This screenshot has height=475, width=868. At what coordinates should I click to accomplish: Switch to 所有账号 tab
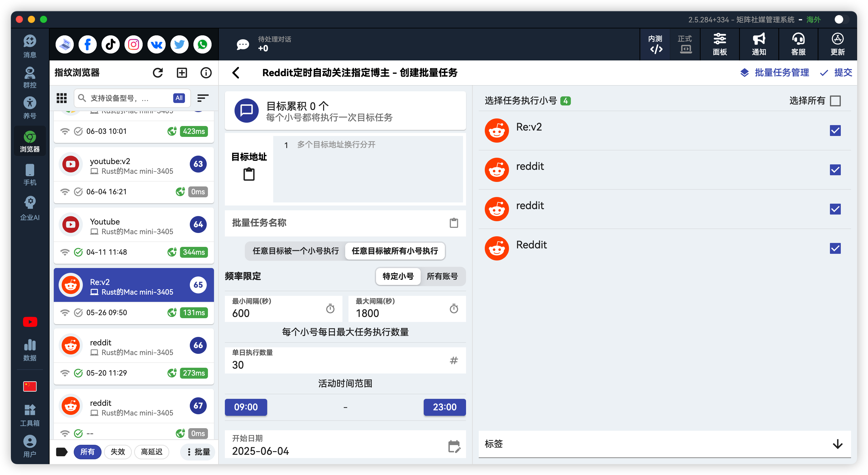pos(442,276)
